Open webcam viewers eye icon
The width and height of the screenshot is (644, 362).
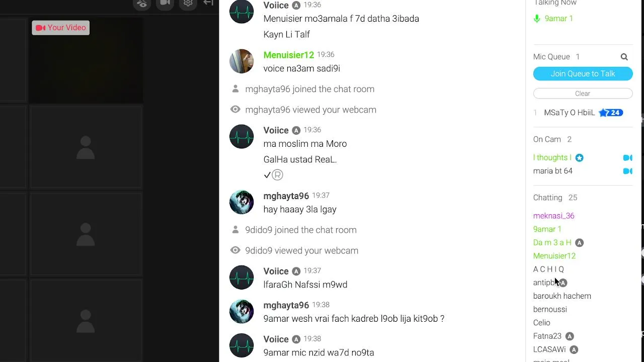pyautogui.click(x=142, y=4)
